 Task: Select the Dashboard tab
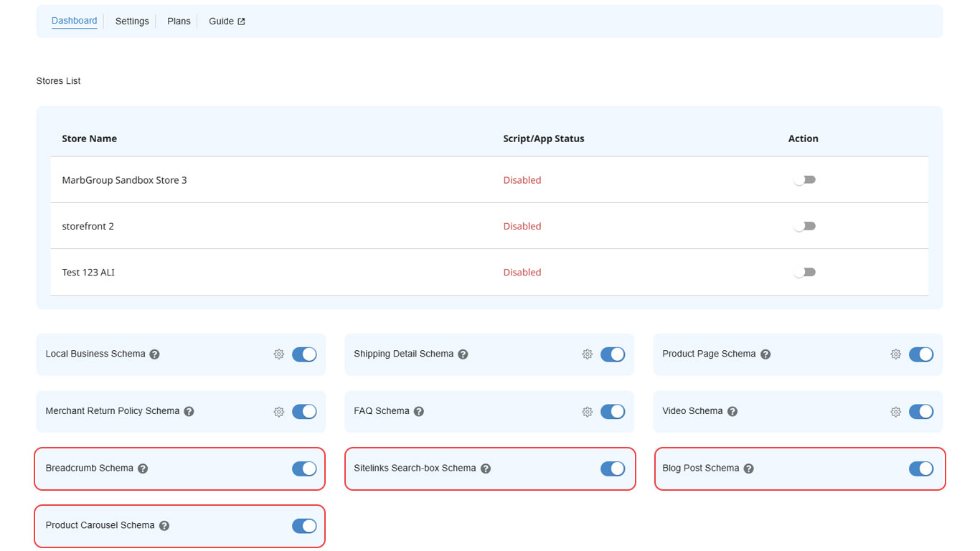pos(74,20)
